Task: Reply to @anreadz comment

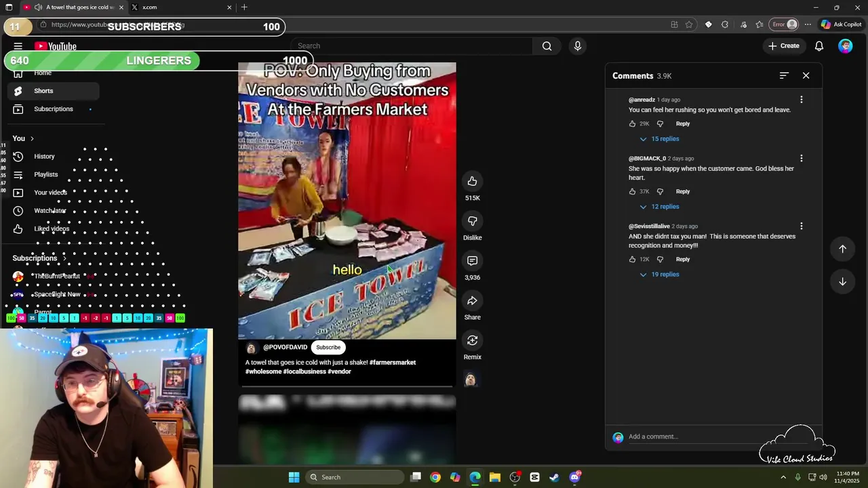Action: 683,124
